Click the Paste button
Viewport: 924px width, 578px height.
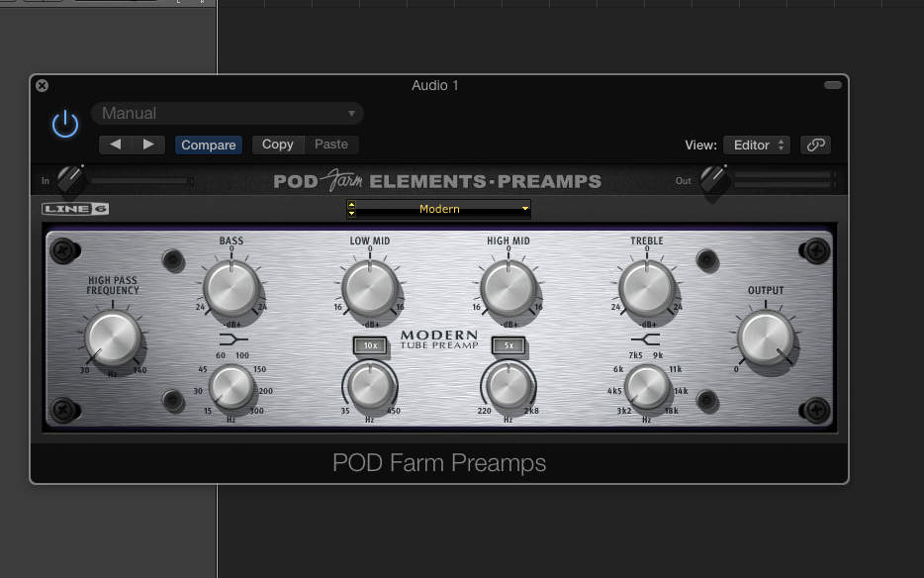coord(331,144)
